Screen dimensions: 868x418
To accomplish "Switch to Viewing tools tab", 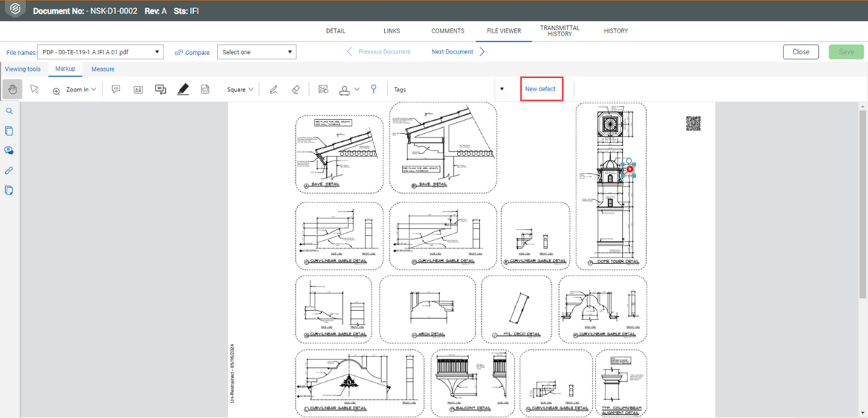I will click(23, 69).
